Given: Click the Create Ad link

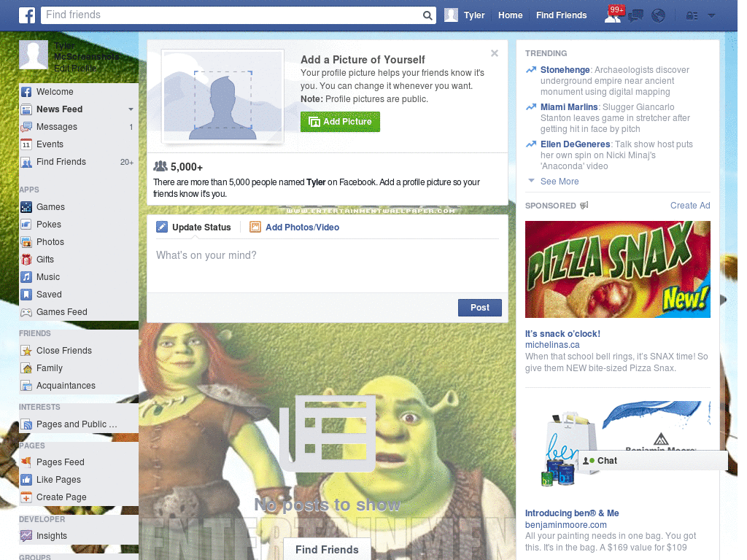Looking at the screenshot, I should [x=690, y=205].
